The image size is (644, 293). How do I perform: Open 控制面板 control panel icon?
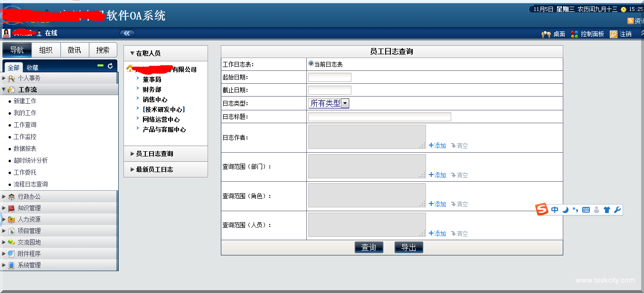(x=575, y=34)
